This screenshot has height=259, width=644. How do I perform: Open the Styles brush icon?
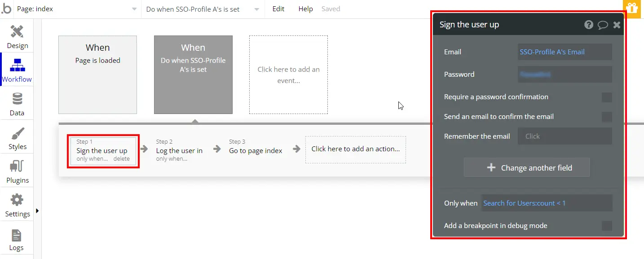17,133
